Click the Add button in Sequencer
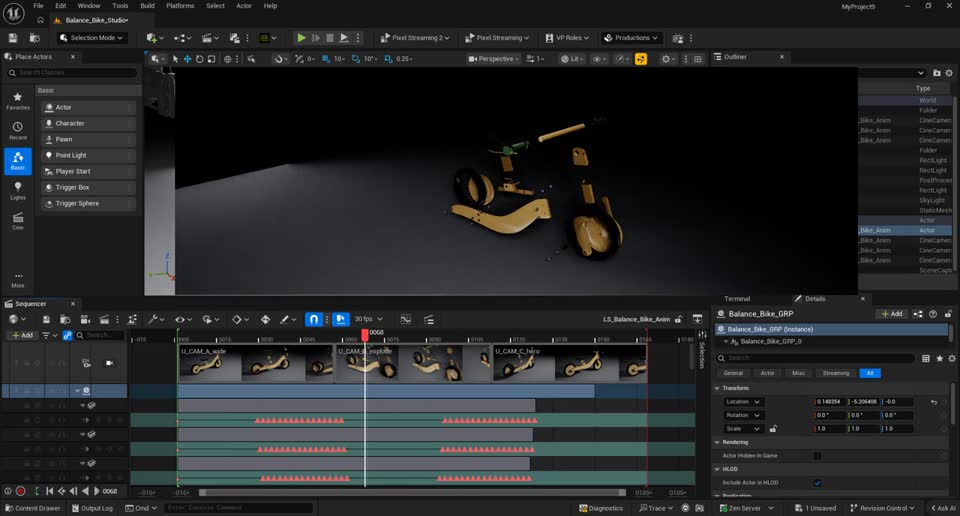Screen dimensions: 960x516 click(x=21, y=335)
